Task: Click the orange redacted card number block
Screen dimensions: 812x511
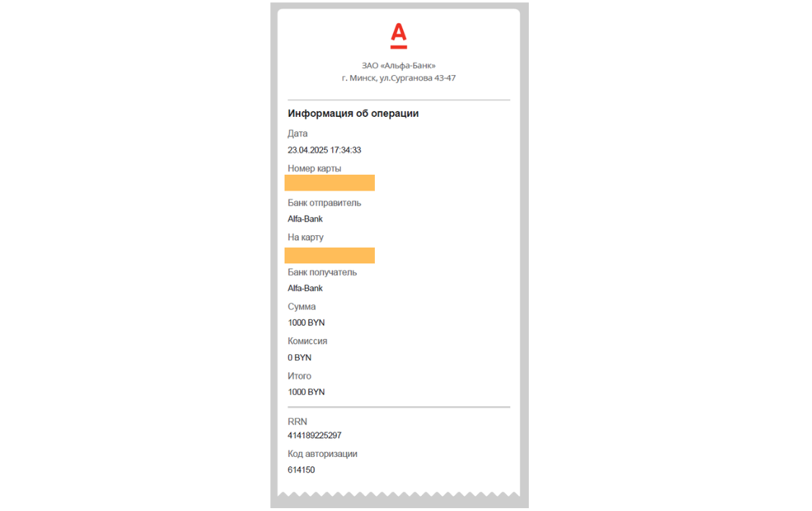Action: pyautogui.click(x=329, y=183)
